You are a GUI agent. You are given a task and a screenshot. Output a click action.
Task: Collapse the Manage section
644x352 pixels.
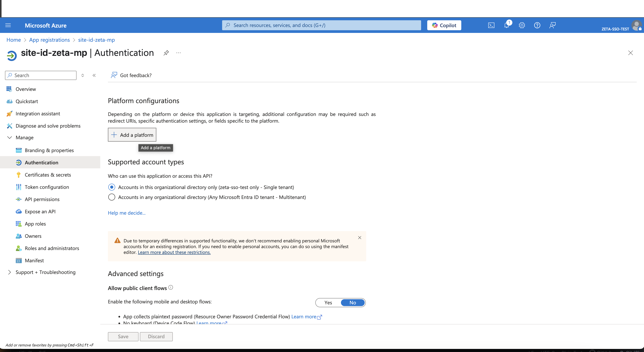point(10,138)
